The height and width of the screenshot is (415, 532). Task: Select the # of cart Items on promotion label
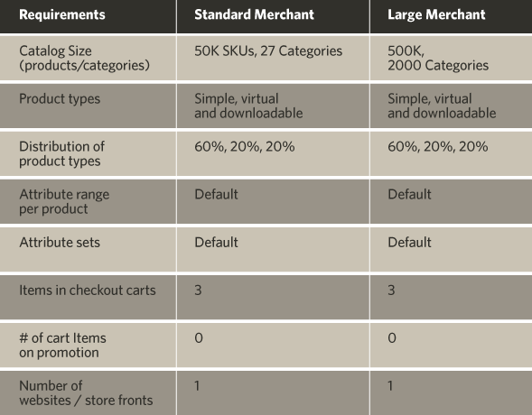coord(62,346)
